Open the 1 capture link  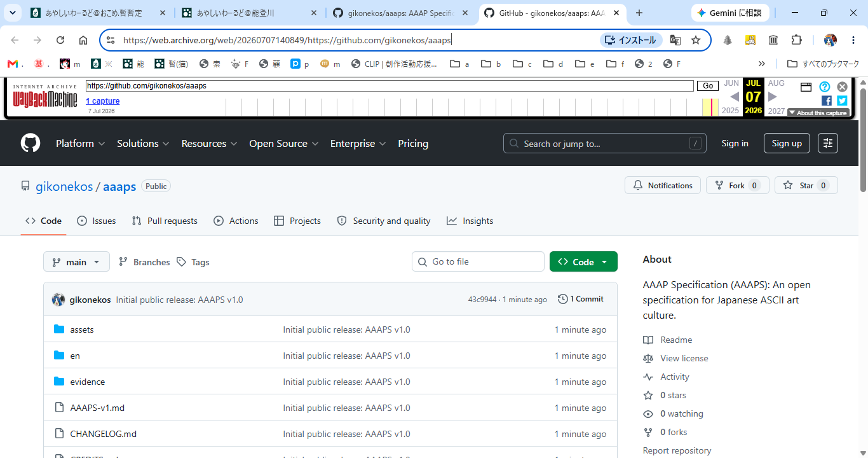tap(102, 101)
